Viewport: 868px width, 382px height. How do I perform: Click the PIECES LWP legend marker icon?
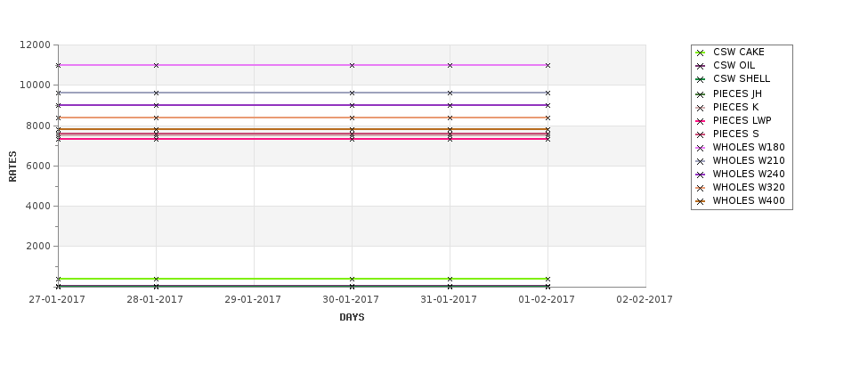(x=701, y=121)
